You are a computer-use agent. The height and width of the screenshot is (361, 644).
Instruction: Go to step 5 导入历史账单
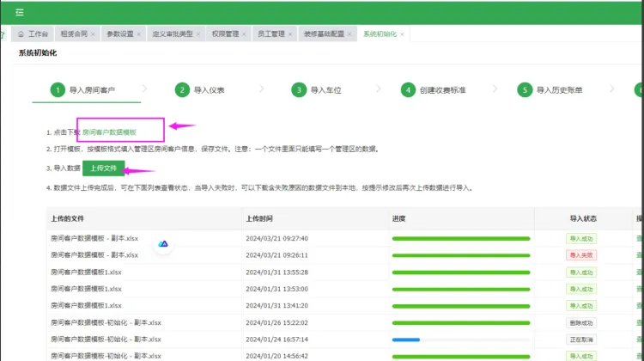tap(550, 90)
